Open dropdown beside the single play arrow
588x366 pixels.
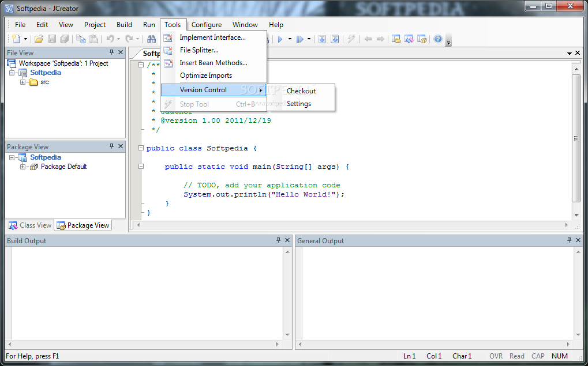point(290,39)
